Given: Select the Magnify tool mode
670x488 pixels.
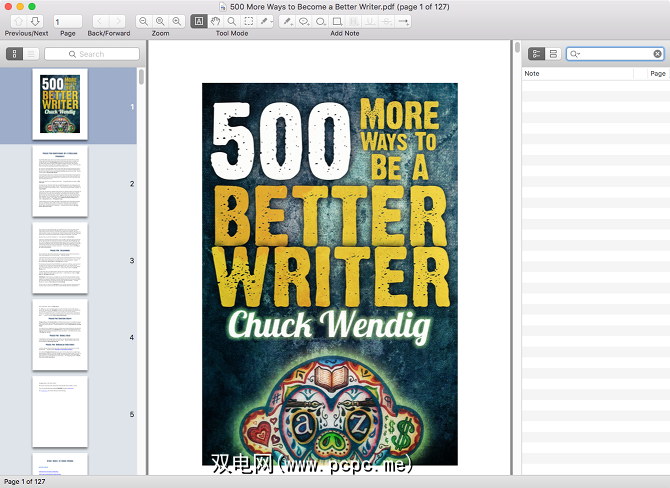Looking at the screenshot, I should [232, 21].
